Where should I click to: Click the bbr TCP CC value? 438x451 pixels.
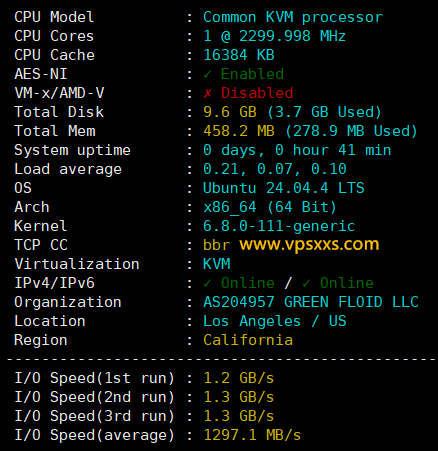click(x=216, y=245)
